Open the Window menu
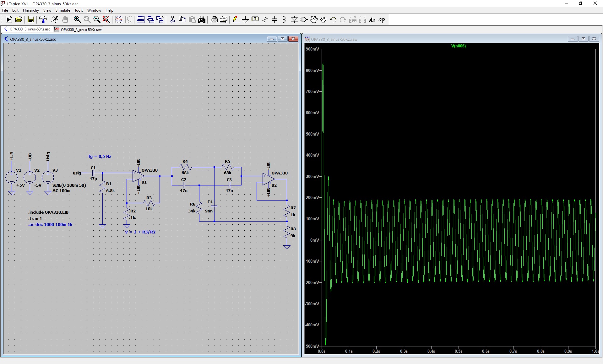 tap(94, 10)
